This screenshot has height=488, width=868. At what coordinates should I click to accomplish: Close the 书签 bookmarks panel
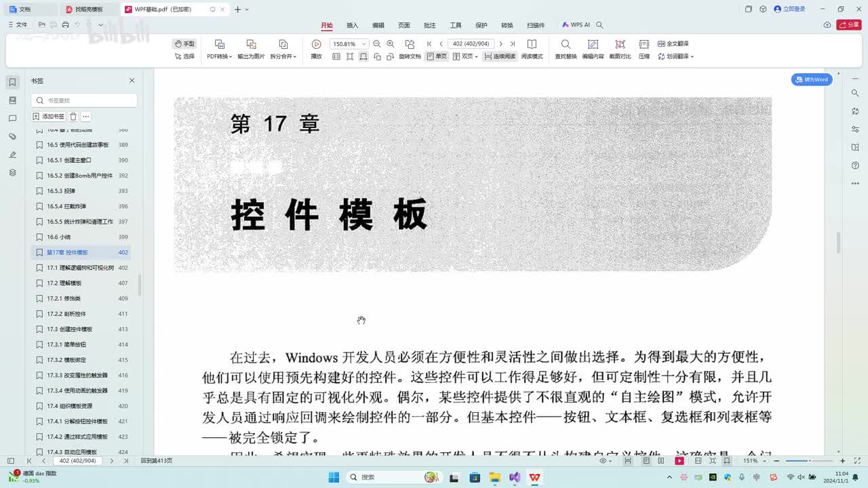pyautogui.click(x=132, y=81)
